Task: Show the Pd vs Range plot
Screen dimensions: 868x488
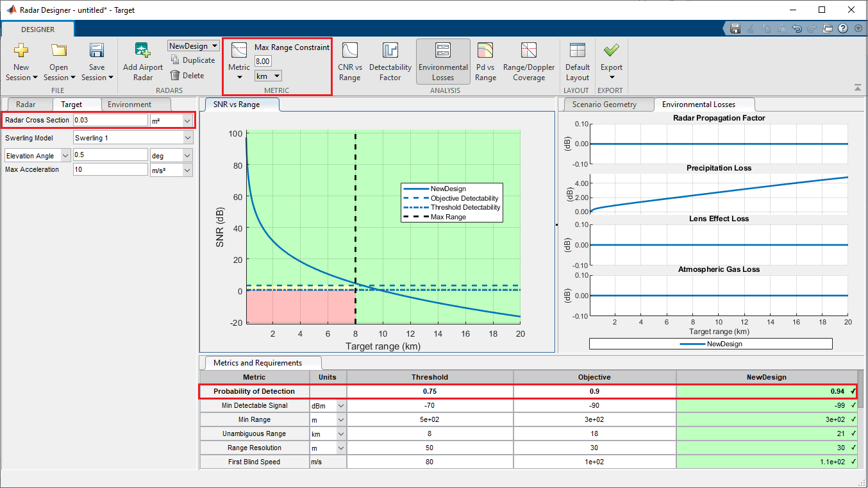Action: [485, 51]
